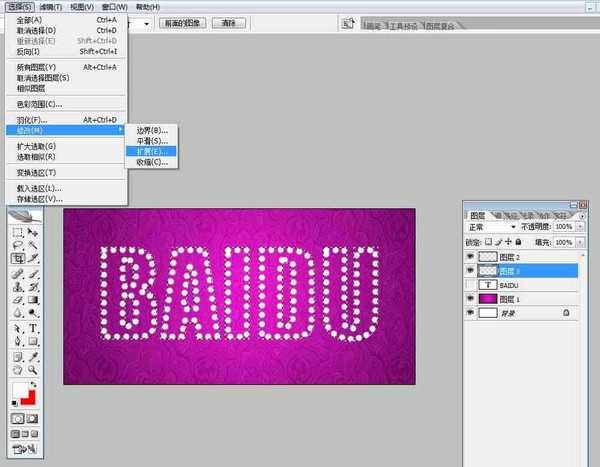Toggle lock all for layer

pyautogui.click(x=518, y=242)
